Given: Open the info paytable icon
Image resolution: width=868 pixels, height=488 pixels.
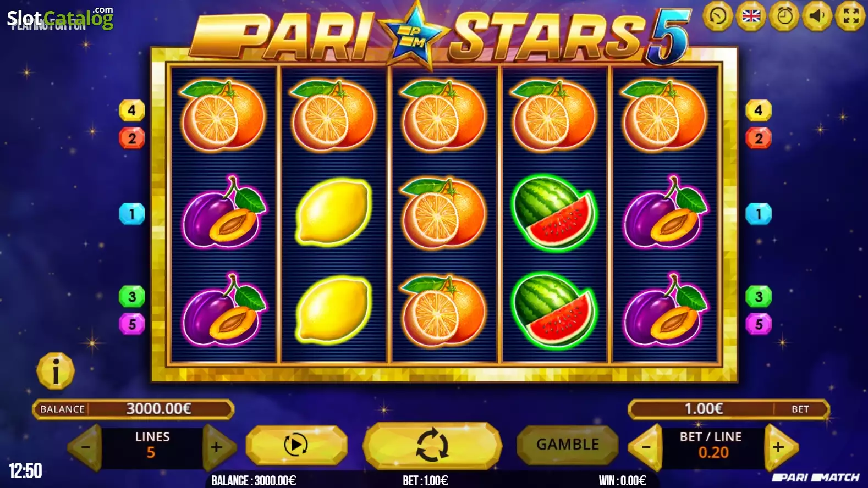Looking at the screenshot, I should (56, 371).
